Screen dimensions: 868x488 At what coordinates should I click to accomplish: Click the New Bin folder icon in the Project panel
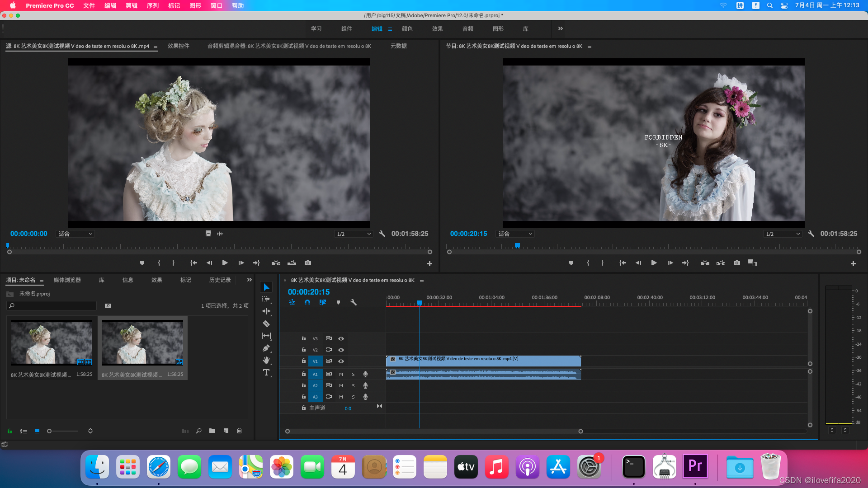tap(212, 431)
